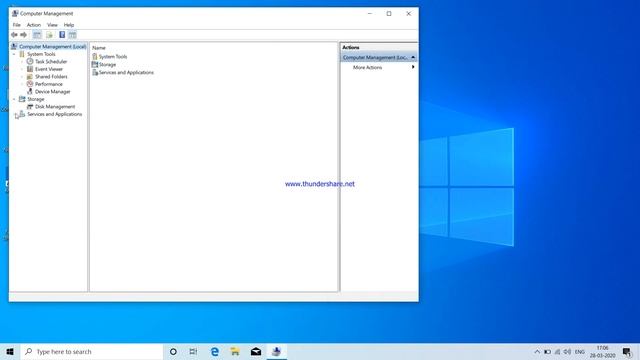The image size is (640, 360).
Task: Click the Computer Management taskbar icon
Action: [276, 351]
